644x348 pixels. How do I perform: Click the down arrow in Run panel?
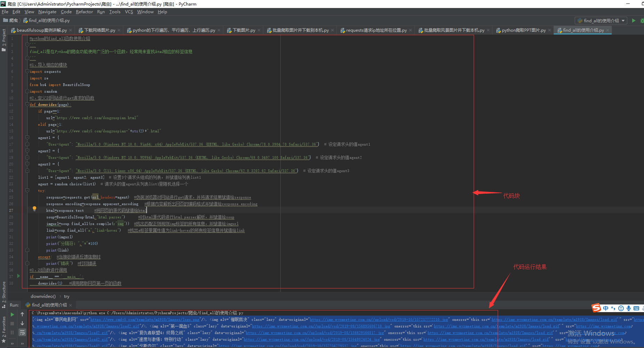click(22, 324)
